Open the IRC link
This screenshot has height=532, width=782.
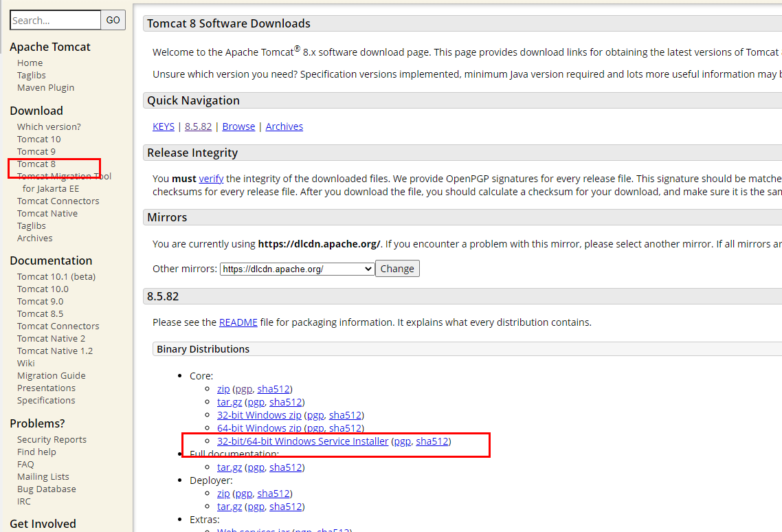pos(24,502)
